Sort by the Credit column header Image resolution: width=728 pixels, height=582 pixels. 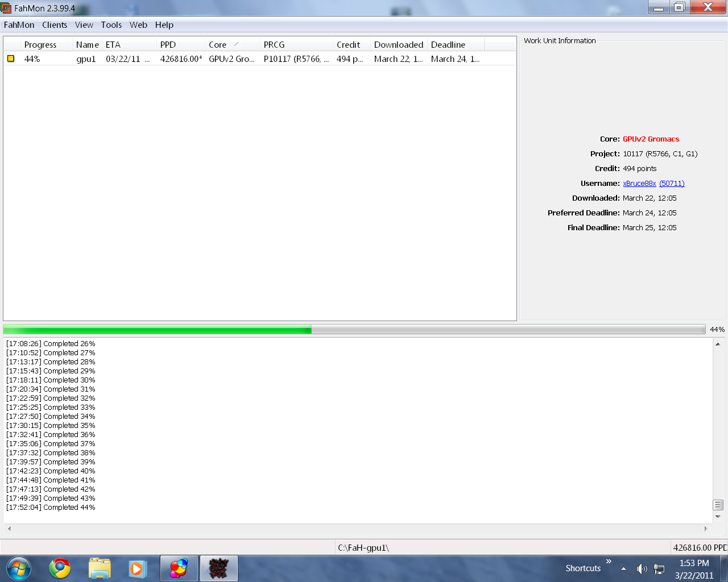pos(351,45)
